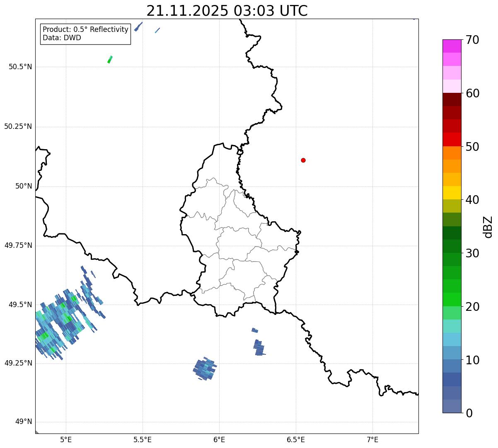
Task: Click the olive colorbar segment below 40
Action: tap(452, 206)
